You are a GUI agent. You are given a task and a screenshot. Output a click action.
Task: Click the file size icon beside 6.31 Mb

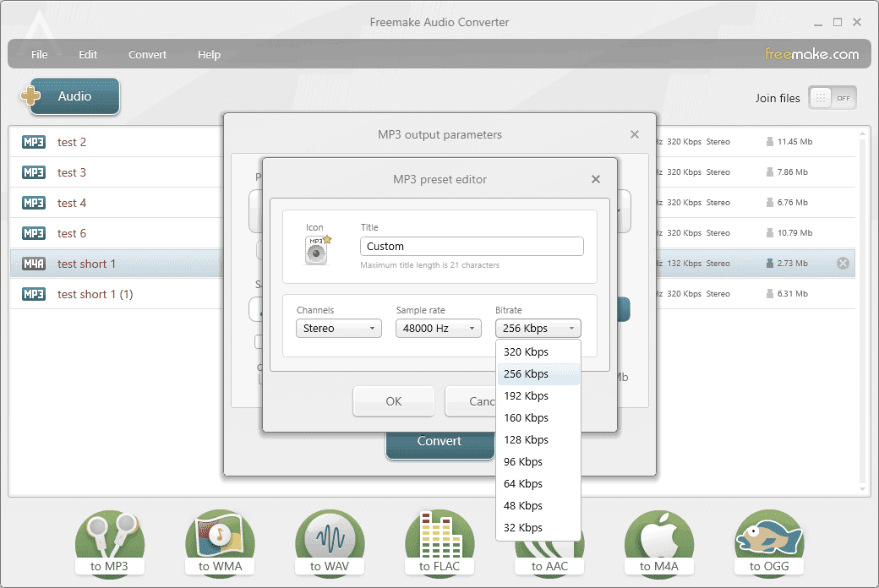(x=770, y=293)
